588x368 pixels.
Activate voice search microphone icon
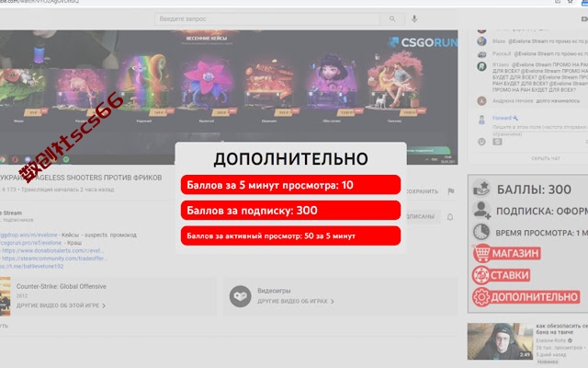414,18
